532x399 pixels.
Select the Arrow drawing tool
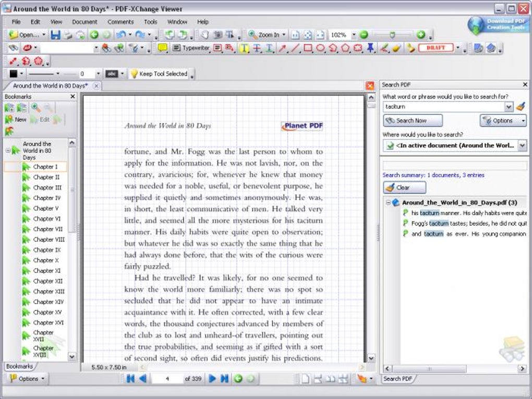pyautogui.click(x=283, y=48)
